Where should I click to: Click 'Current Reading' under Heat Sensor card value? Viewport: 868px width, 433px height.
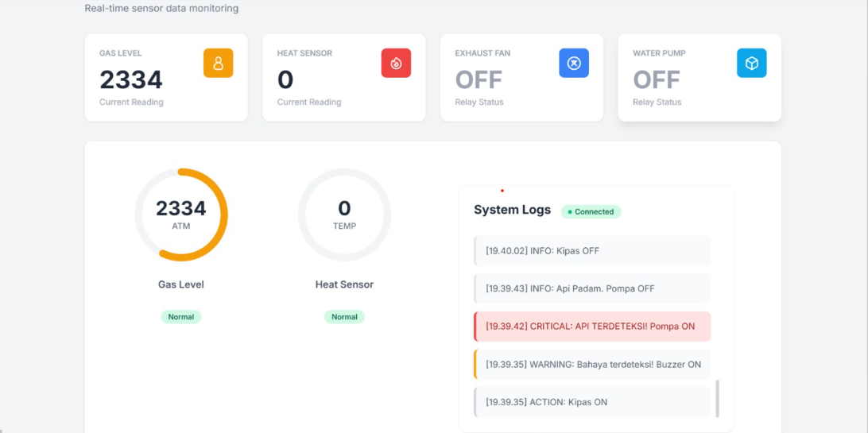pyautogui.click(x=309, y=102)
